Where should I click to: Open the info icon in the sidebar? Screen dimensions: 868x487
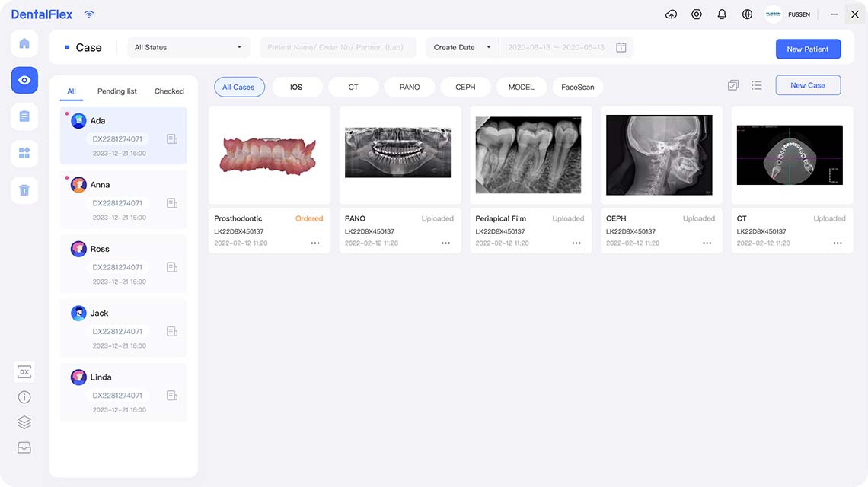24,396
